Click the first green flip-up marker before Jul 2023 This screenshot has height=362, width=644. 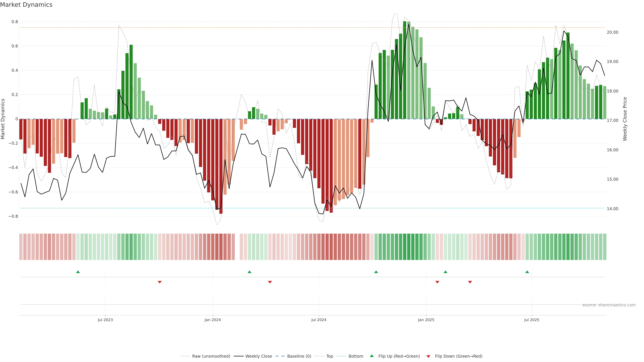(x=78, y=272)
